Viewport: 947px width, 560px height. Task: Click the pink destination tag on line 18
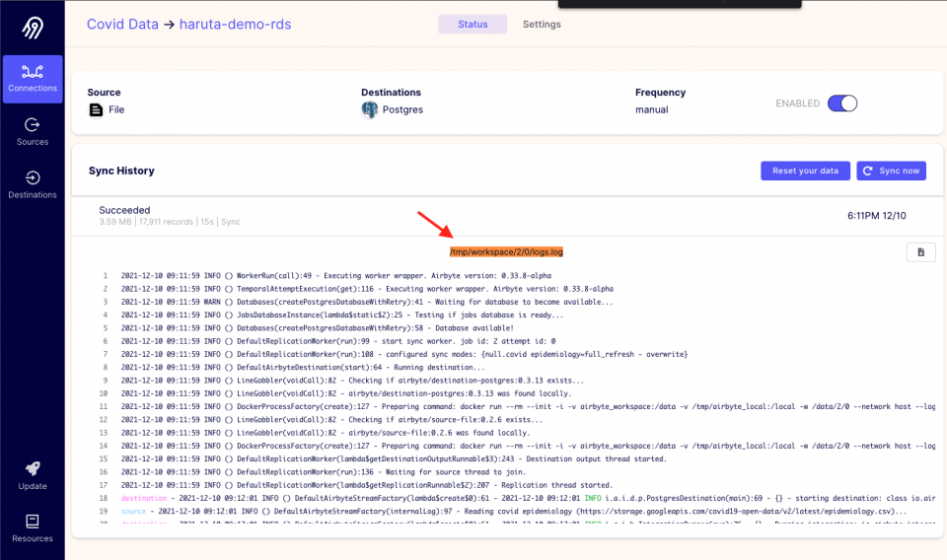point(144,499)
